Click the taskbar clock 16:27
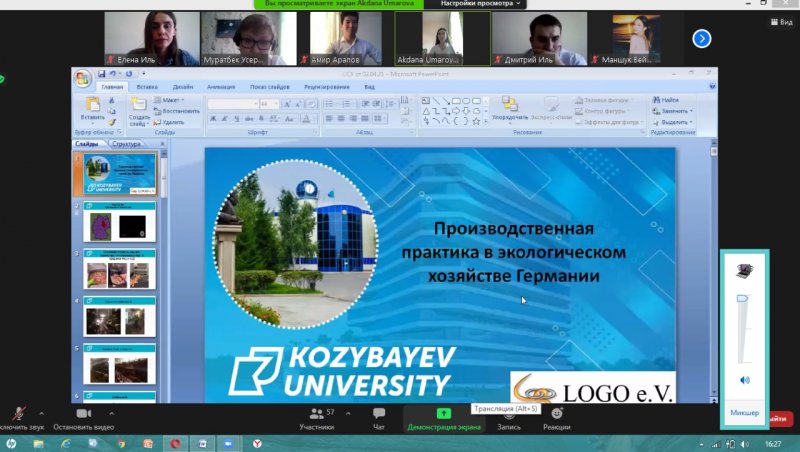This screenshot has height=452, width=800. pyautogui.click(x=773, y=444)
